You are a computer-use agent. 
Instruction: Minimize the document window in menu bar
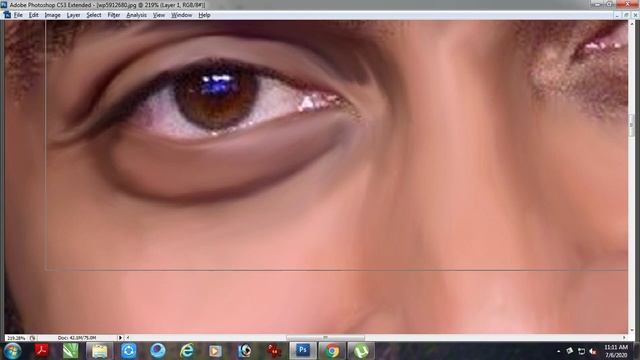pos(617,15)
